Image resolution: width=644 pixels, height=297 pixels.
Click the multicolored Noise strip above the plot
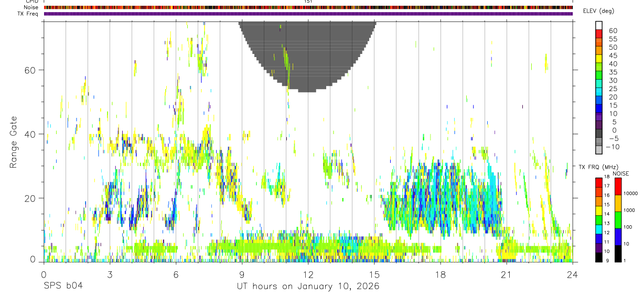click(x=308, y=7)
